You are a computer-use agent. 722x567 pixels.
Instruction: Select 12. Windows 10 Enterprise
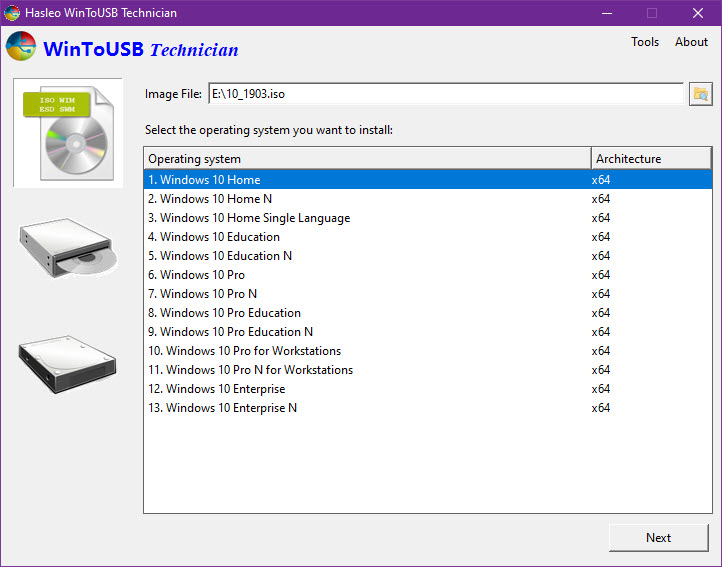click(x=428, y=389)
